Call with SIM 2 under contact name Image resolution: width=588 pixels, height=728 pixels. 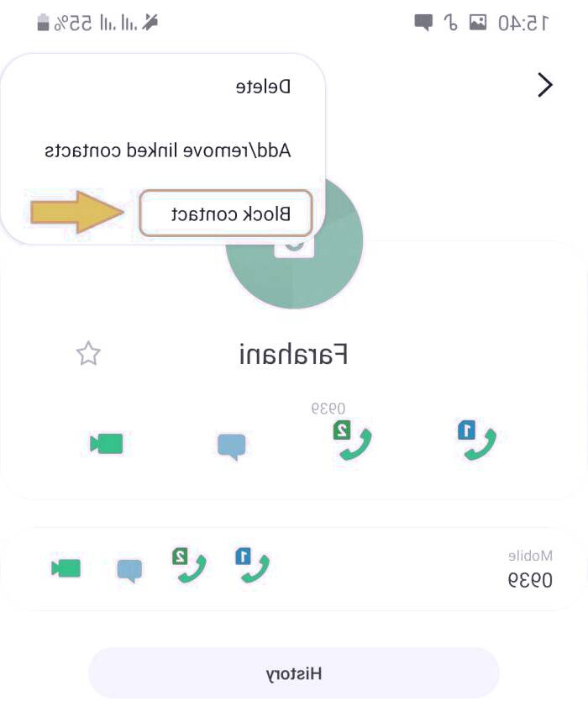tap(353, 440)
